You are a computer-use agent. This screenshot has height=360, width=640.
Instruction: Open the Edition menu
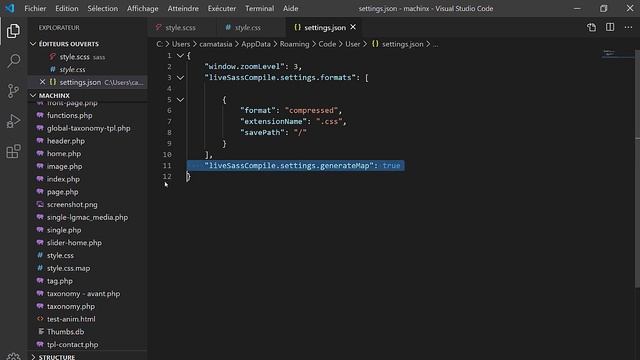[67, 8]
